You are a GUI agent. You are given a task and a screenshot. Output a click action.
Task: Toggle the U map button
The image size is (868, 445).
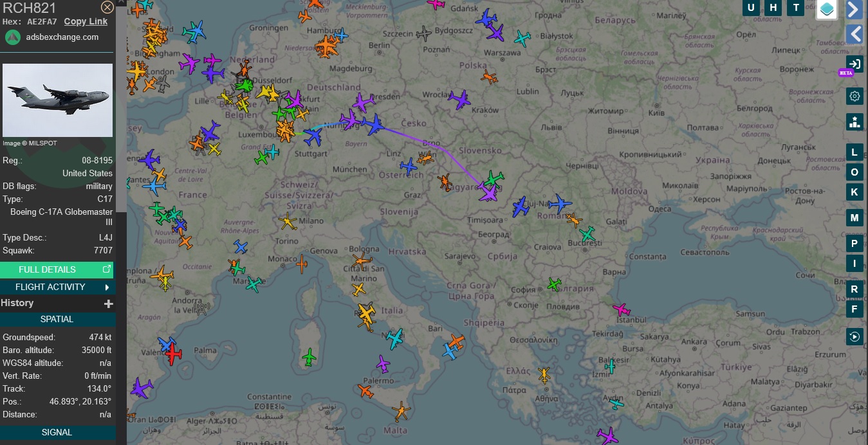pyautogui.click(x=751, y=8)
